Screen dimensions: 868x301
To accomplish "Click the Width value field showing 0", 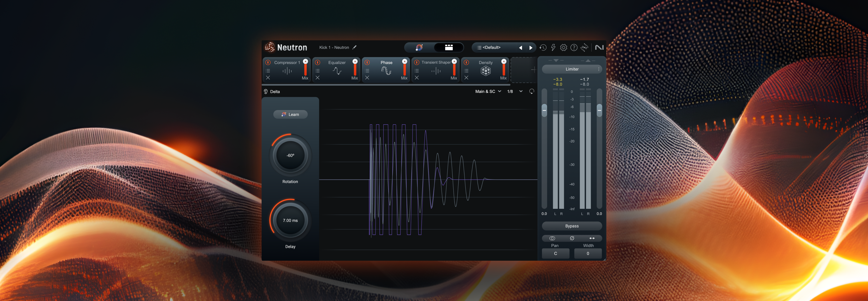I will click(x=588, y=254).
